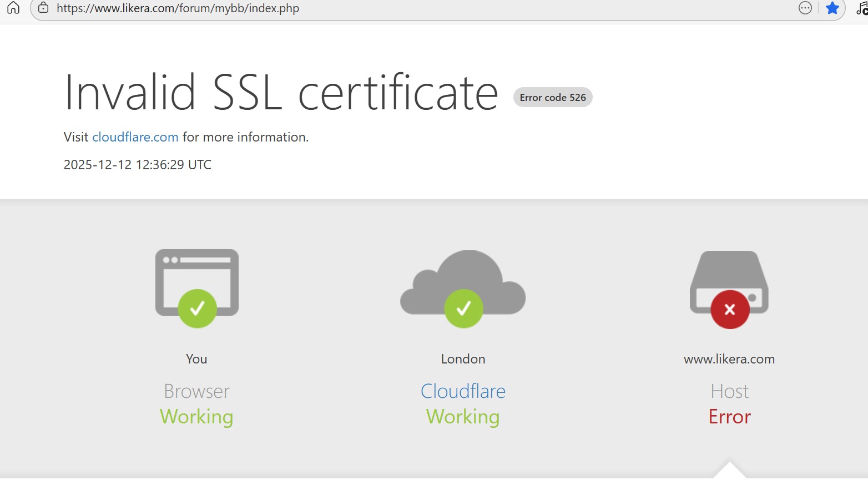The width and height of the screenshot is (868, 480).
Task: Toggle the blue bookmark star
Action: pos(832,8)
